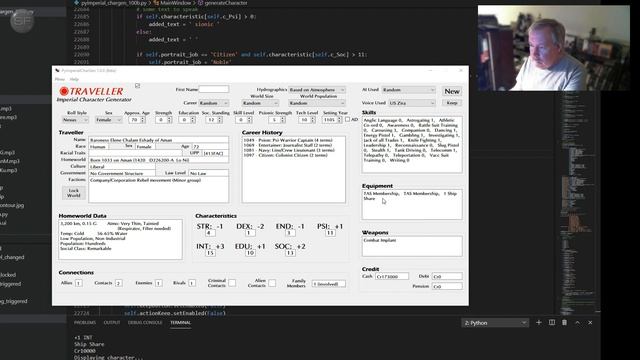Viewport: 640px width, 360px height.
Task: Click the Law Level field
Action: pos(208,173)
